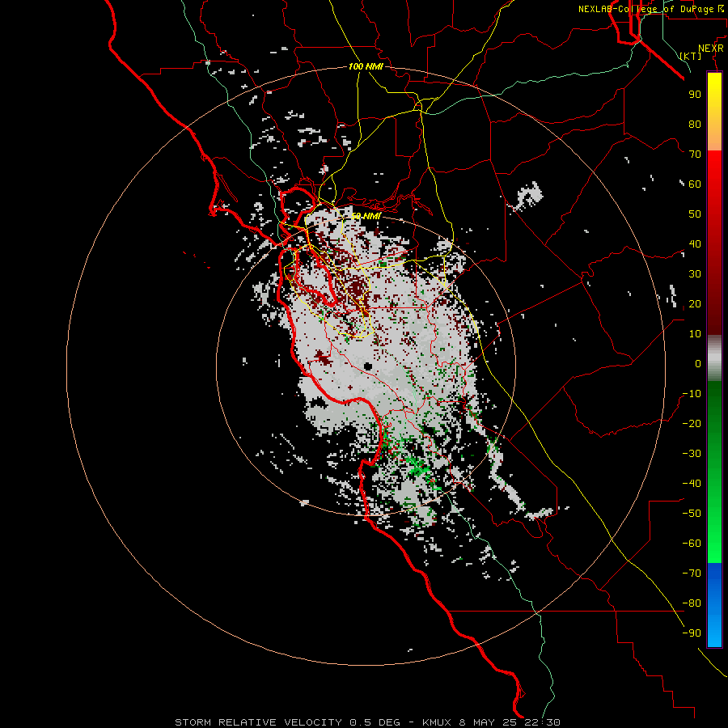This screenshot has width=728, height=728.
Task: Click the blue segment of the color bar
Action: point(714,604)
